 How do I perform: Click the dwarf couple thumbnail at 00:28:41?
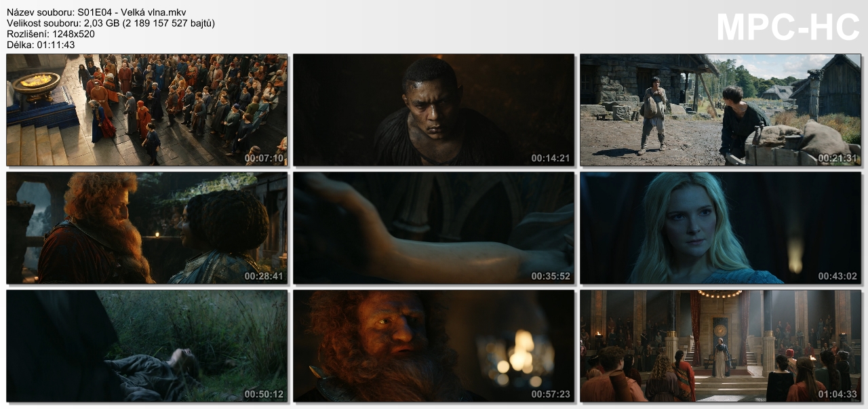point(146,228)
